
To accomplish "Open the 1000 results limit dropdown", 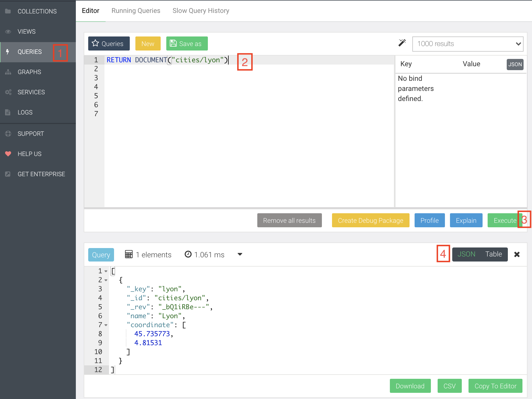I will point(468,44).
